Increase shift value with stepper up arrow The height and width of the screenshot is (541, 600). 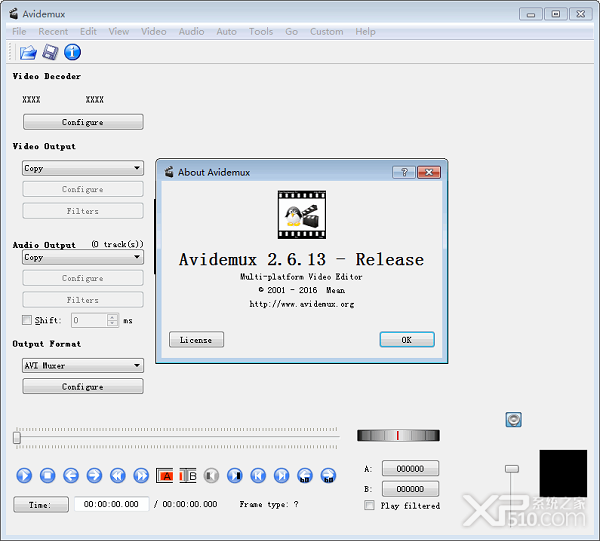click(112, 317)
